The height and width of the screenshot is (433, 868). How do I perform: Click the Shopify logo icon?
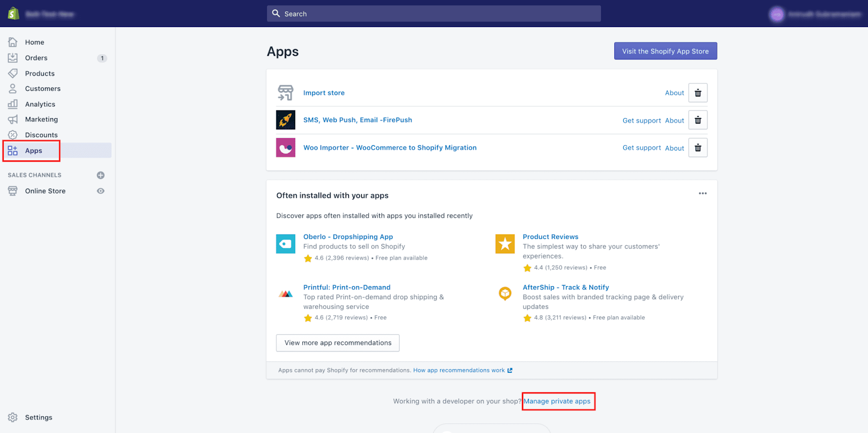coord(14,14)
